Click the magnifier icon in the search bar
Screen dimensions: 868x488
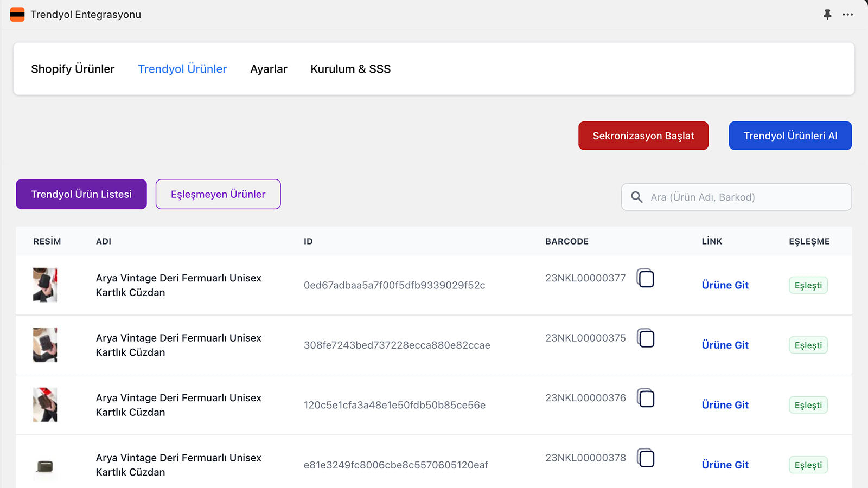click(x=636, y=197)
